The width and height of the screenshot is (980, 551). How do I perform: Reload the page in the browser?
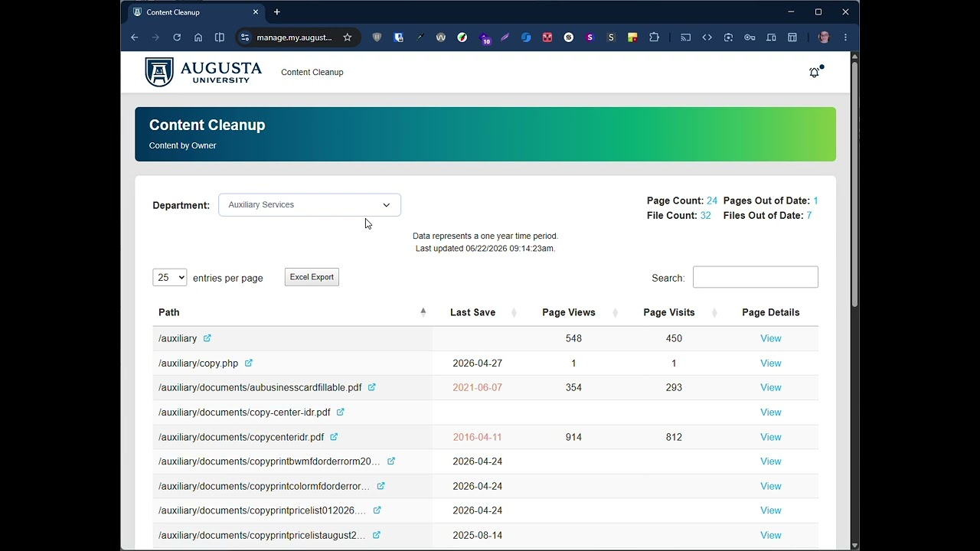(x=177, y=37)
